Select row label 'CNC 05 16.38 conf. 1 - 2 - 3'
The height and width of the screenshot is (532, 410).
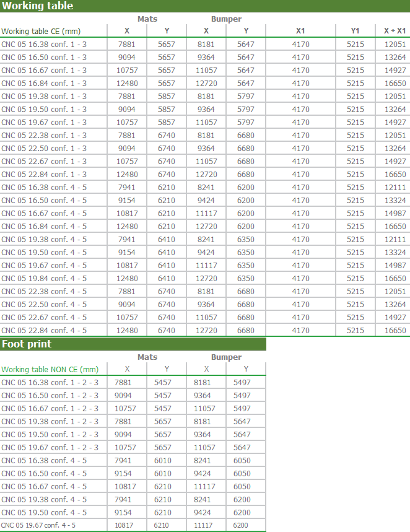(50, 383)
